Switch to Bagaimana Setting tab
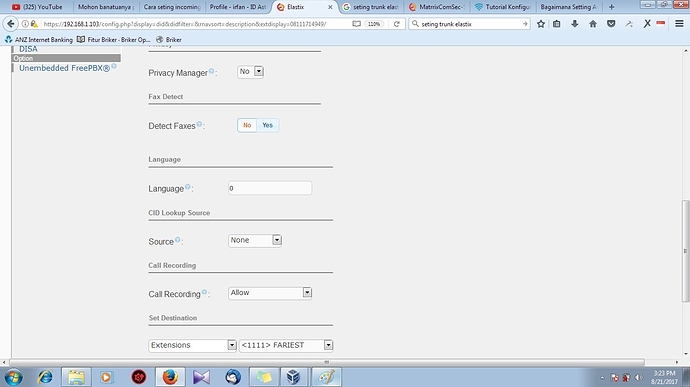Screen dimensions: 690x387 (569, 7)
